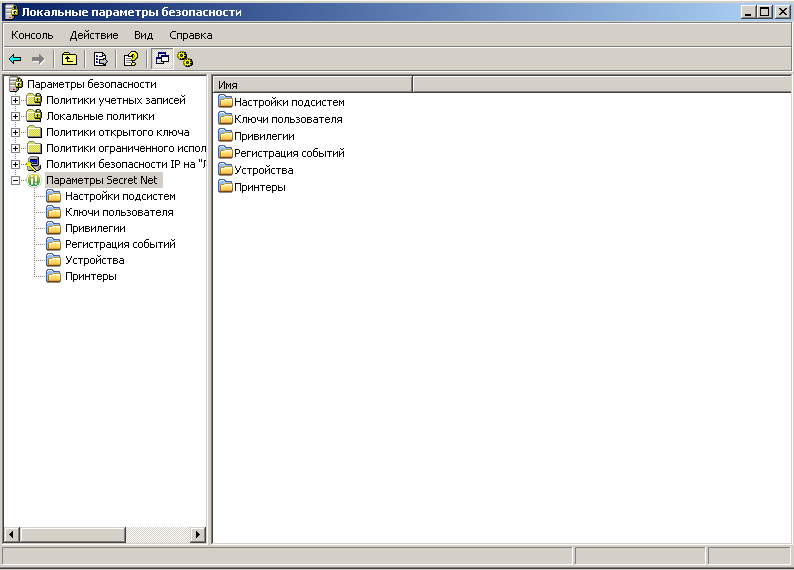Screen dimensions: 794x570
Task: Expand the Политики открытого ключа node
Action: click(x=15, y=132)
